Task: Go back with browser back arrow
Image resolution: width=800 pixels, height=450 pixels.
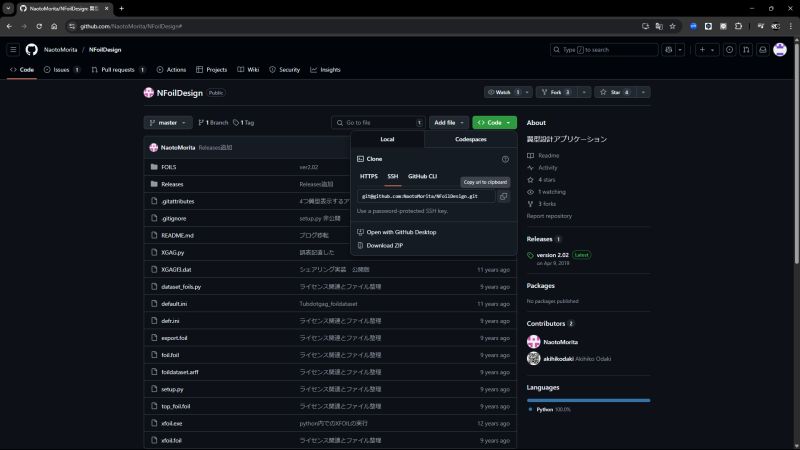Action: pyautogui.click(x=9, y=26)
